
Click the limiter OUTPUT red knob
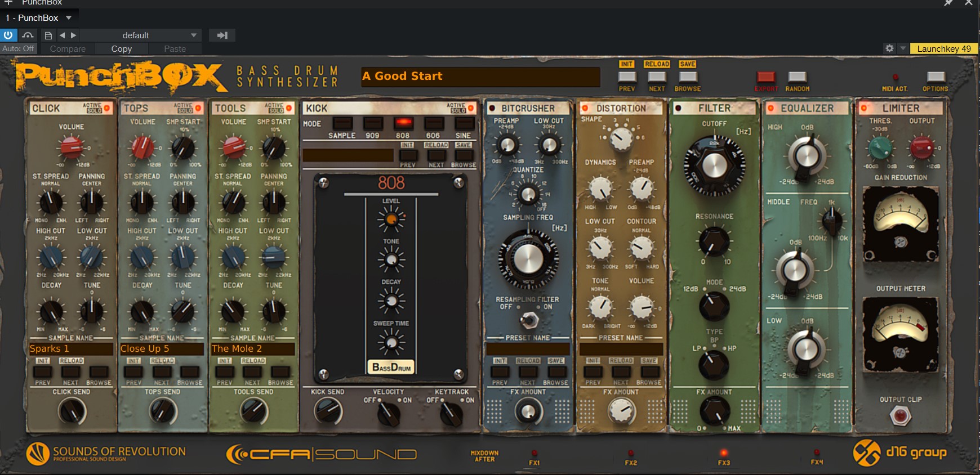coord(921,148)
